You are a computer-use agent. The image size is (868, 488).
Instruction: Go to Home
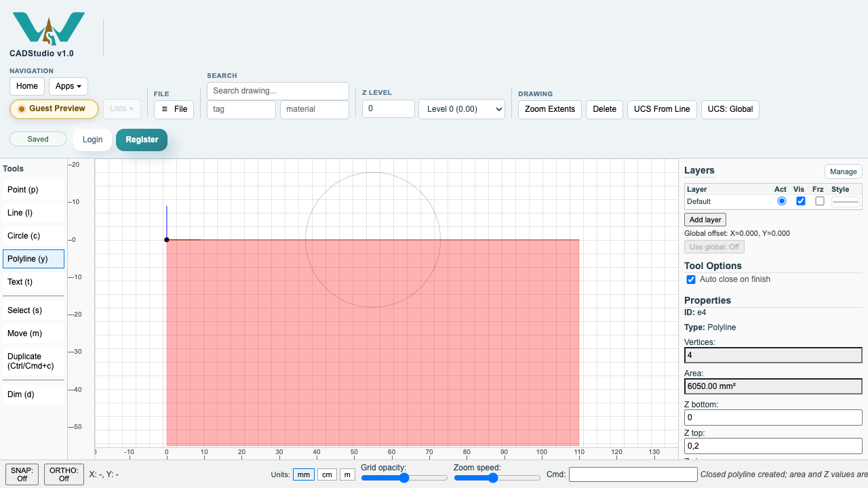click(27, 86)
